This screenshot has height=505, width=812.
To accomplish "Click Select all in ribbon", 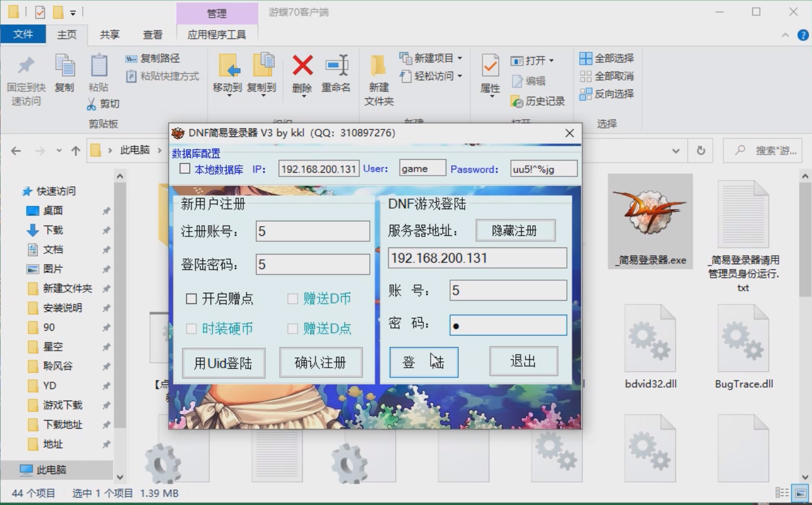I will tap(606, 58).
